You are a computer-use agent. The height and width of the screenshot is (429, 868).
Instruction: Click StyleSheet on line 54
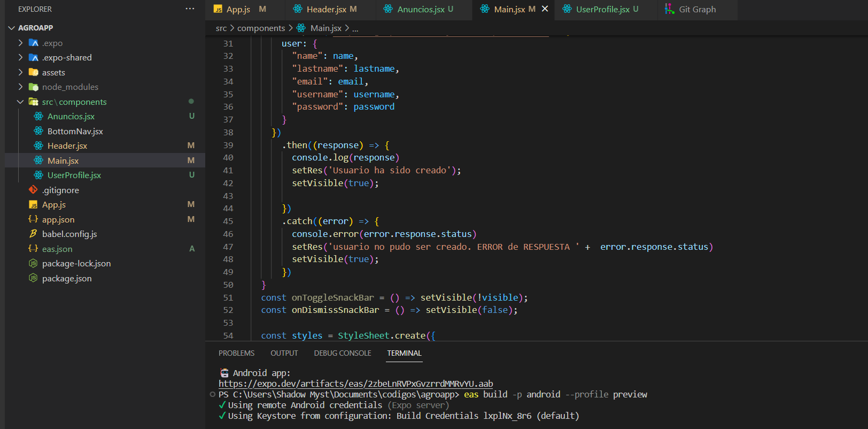(x=363, y=335)
